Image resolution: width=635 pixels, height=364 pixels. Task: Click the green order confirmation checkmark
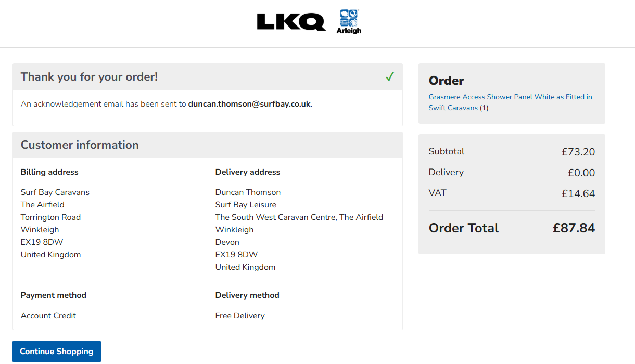(x=390, y=77)
